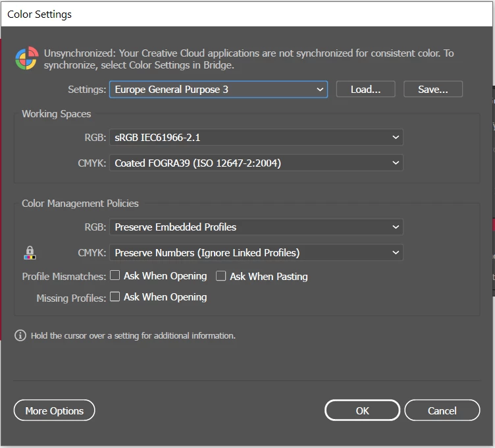The width and height of the screenshot is (495, 448).
Task: Open the Working Spaces RGB dropdown
Action: coord(256,138)
